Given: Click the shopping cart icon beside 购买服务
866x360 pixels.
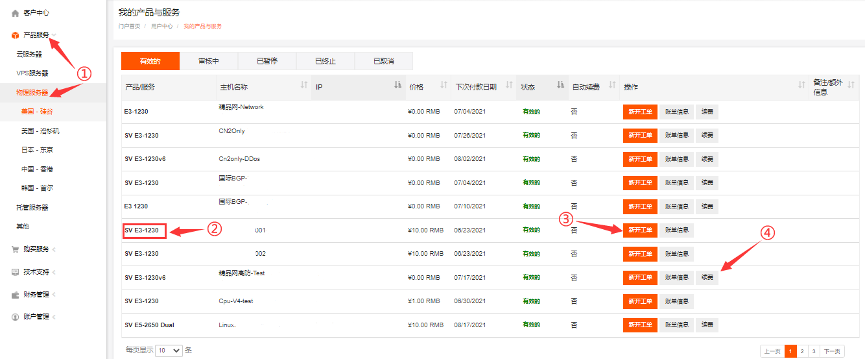Looking at the screenshot, I should pos(15,250).
